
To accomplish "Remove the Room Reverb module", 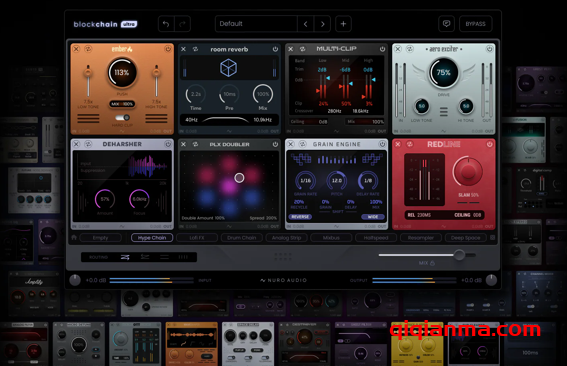I will [183, 49].
